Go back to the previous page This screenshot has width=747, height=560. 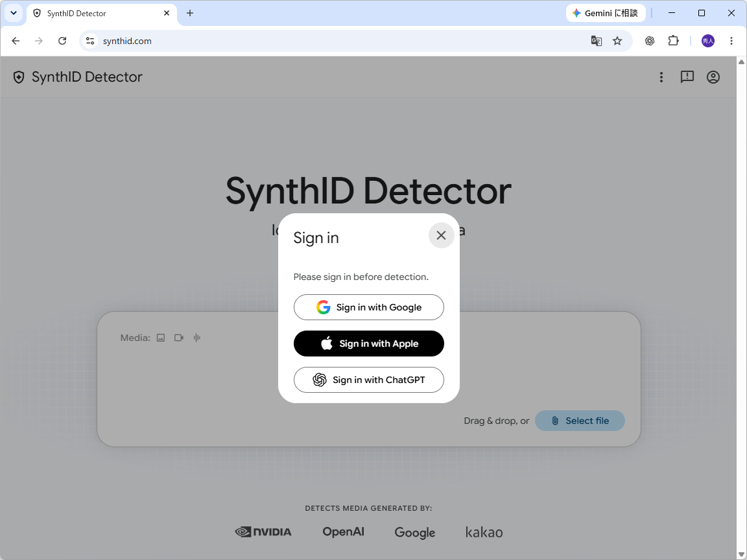pyautogui.click(x=16, y=41)
